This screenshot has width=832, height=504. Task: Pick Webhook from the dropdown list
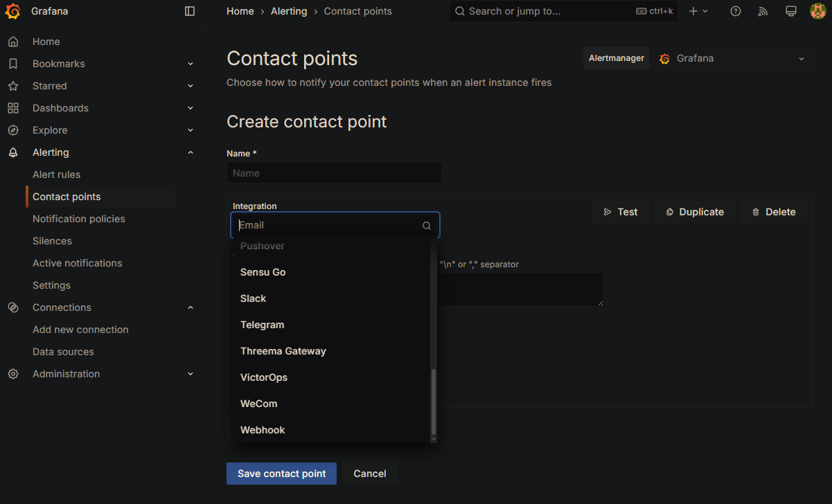pos(330,430)
